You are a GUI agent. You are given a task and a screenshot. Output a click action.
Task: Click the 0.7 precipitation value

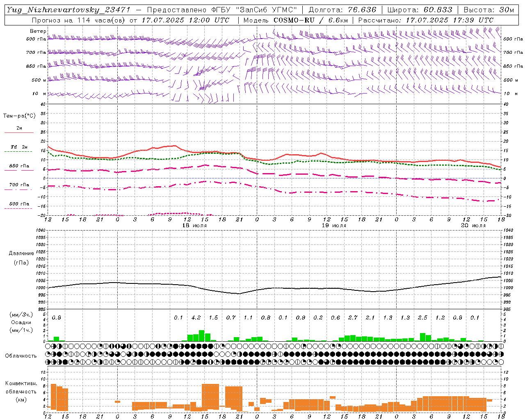(x=231, y=318)
